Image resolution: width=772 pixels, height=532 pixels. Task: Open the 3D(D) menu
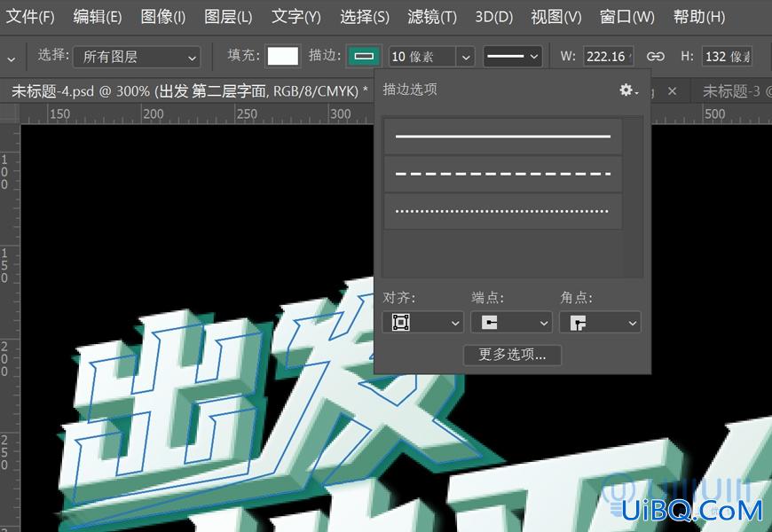tap(494, 17)
